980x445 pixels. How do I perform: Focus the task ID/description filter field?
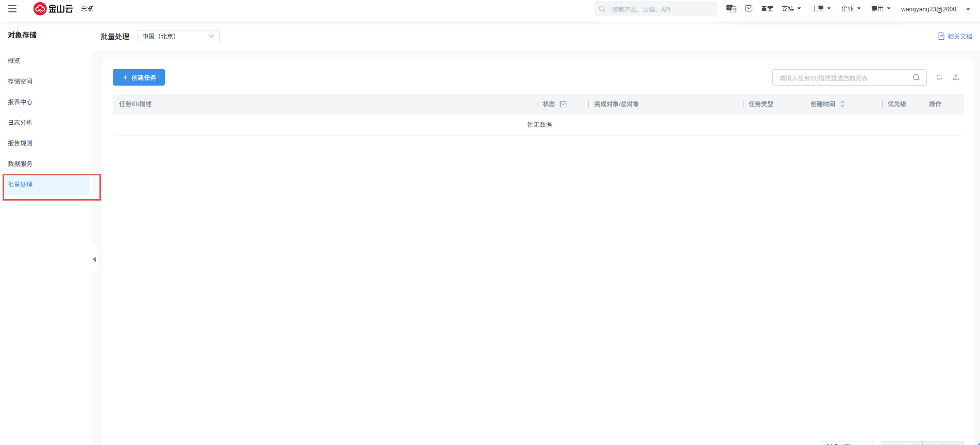(x=849, y=77)
